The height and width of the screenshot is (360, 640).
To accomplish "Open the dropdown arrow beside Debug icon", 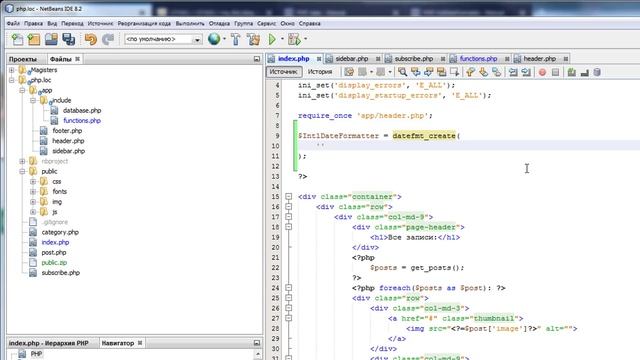I will (x=305, y=39).
